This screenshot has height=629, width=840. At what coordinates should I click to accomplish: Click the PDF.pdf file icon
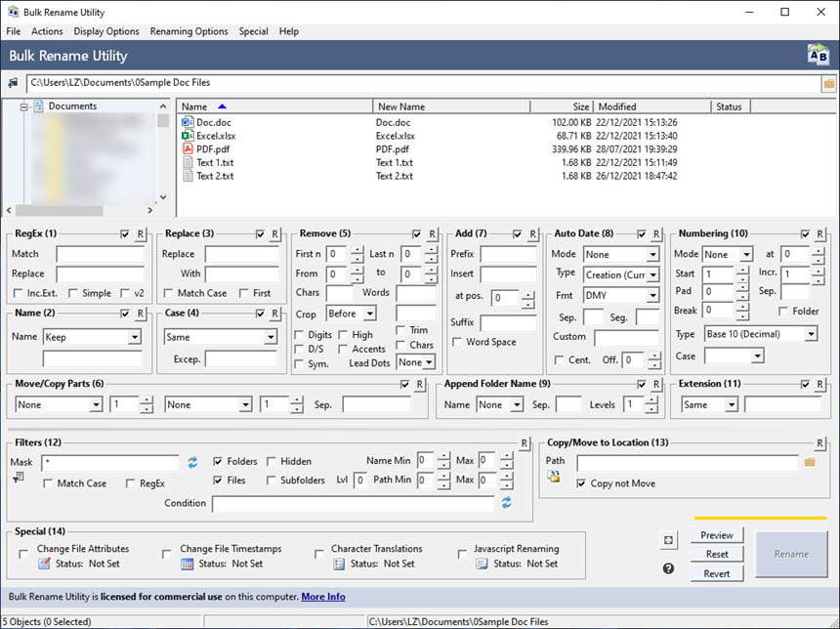[x=188, y=148]
